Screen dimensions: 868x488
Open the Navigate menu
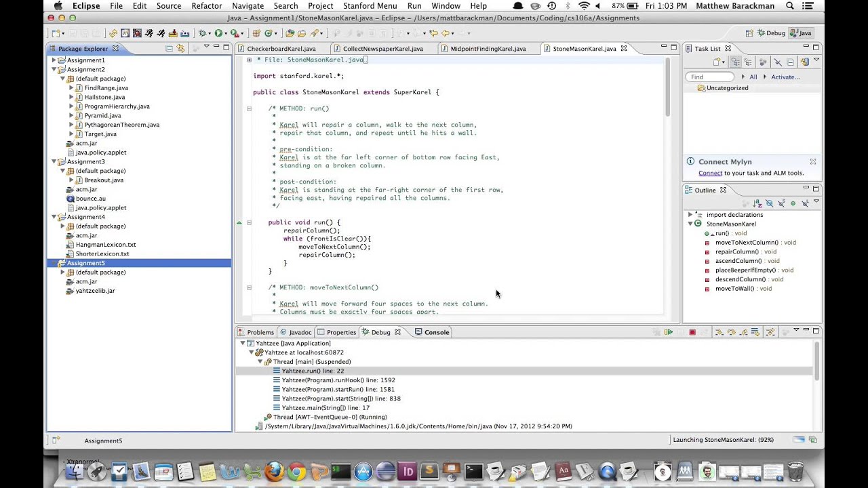[248, 5]
